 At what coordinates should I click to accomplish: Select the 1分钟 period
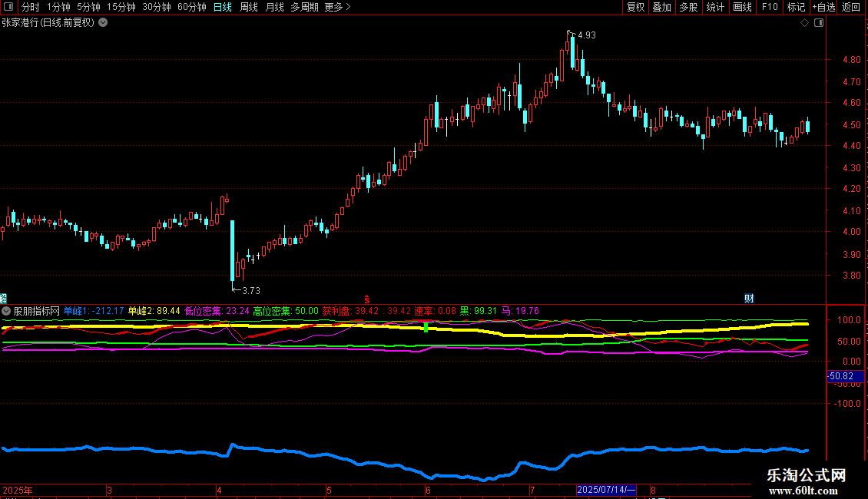(x=58, y=7)
